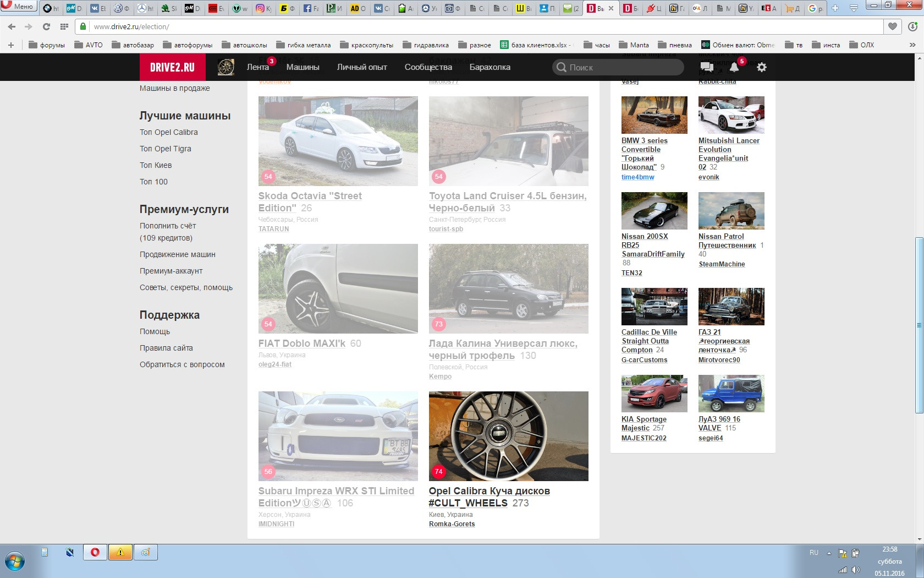
Task: Click the Opera icon in the taskbar
Action: coord(95,552)
